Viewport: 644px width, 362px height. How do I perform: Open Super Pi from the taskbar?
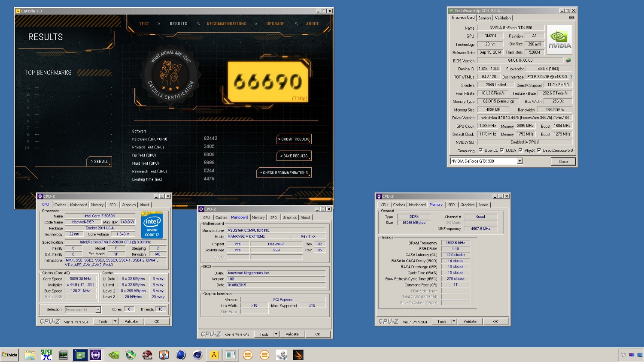(x=46, y=355)
